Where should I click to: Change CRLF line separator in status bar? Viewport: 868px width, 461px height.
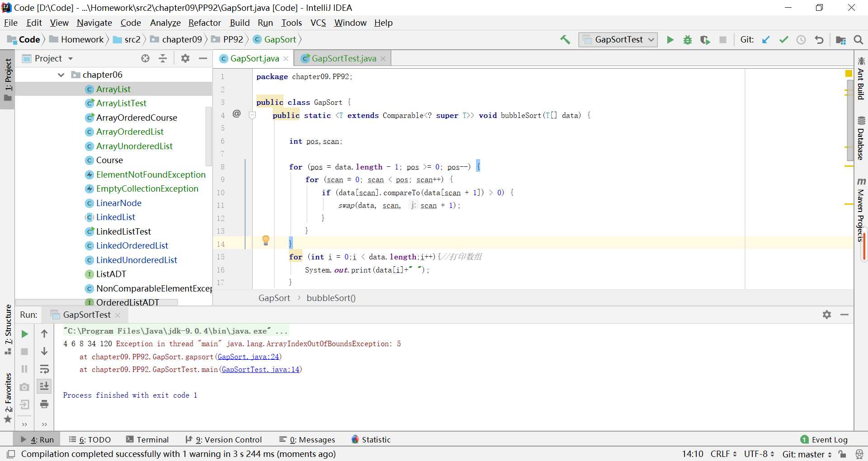(723, 454)
